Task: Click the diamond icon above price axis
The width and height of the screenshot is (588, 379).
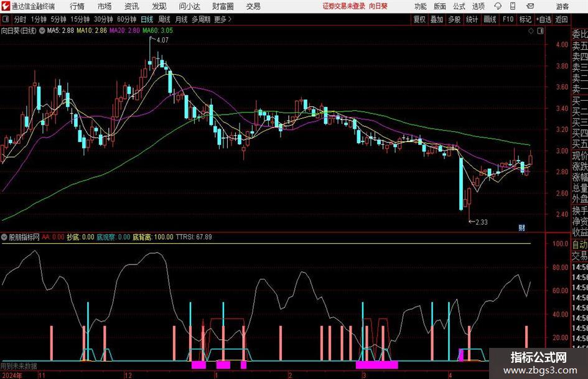Action: tap(531, 31)
